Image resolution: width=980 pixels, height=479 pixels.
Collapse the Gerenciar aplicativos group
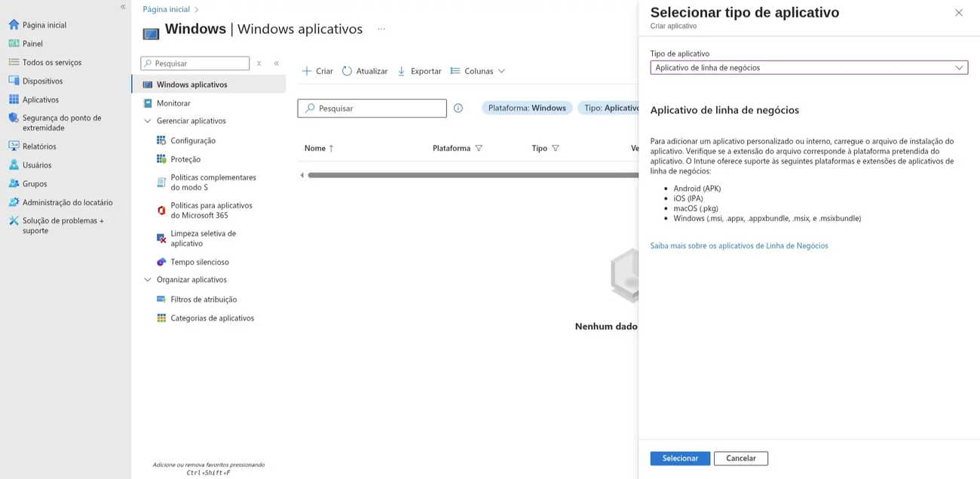click(148, 121)
